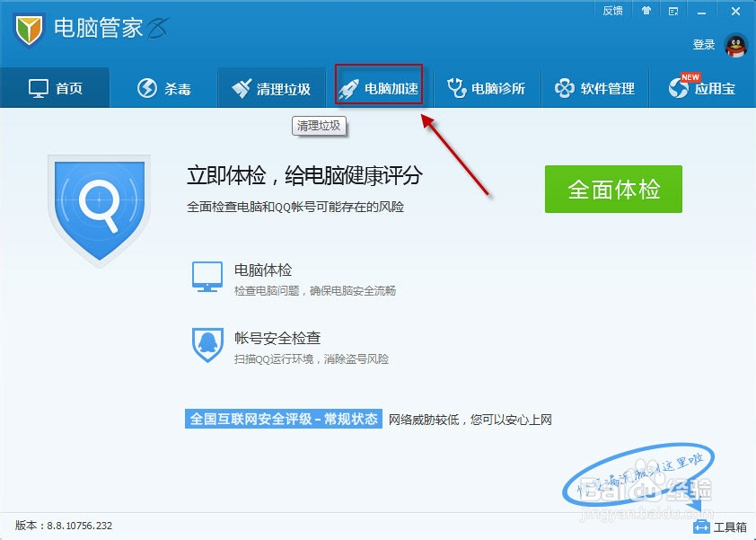Viewport: 756px width, 540px height.
Task: Click the green 全面体检 button
Action: click(x=613, y=189)
